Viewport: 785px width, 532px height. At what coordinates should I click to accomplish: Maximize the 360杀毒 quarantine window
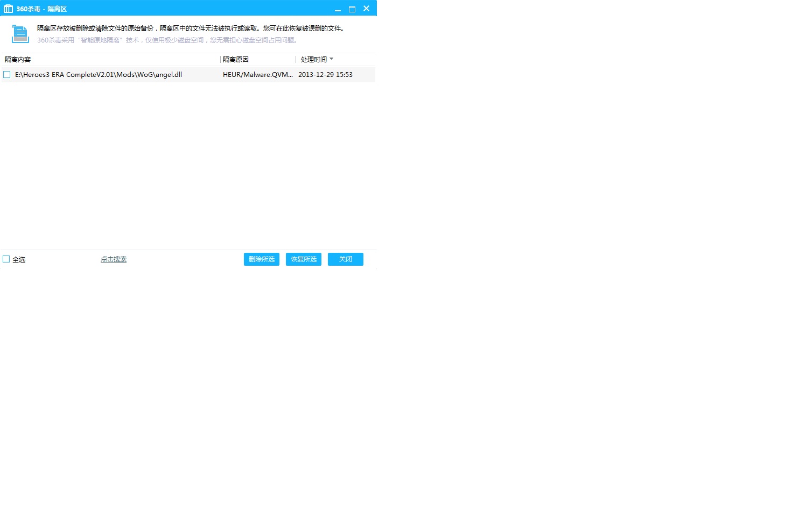click(x=352, y=9)
